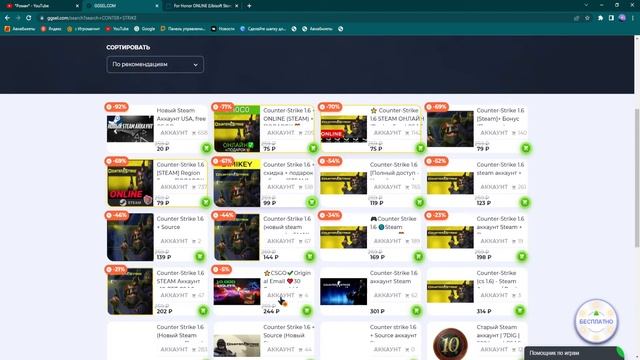Open the tab search chevron in title bar
The width and height of the screenshot is (640, 360).
586,5
